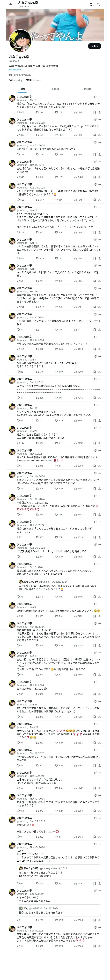Bookmark the Sep 26, 2024 post
The width and height of the screenshot is (110, 980).
tap(95, 135)
